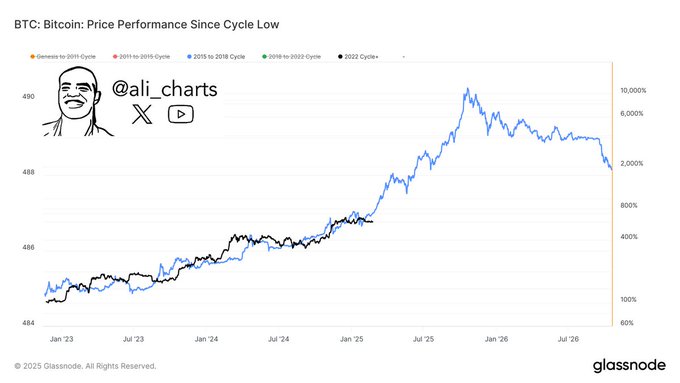Click the Glassnode copyright notice
The image size is (680, 383).
[85, 366]
